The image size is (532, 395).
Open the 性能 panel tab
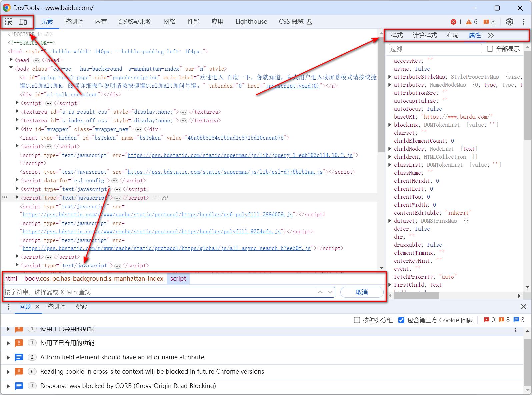[x=193, y=22]
